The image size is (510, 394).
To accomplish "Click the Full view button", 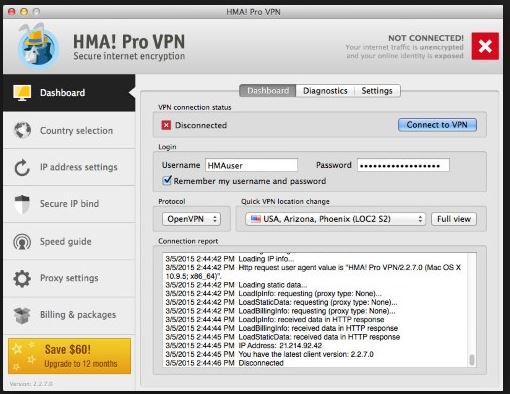I will 454,219.
